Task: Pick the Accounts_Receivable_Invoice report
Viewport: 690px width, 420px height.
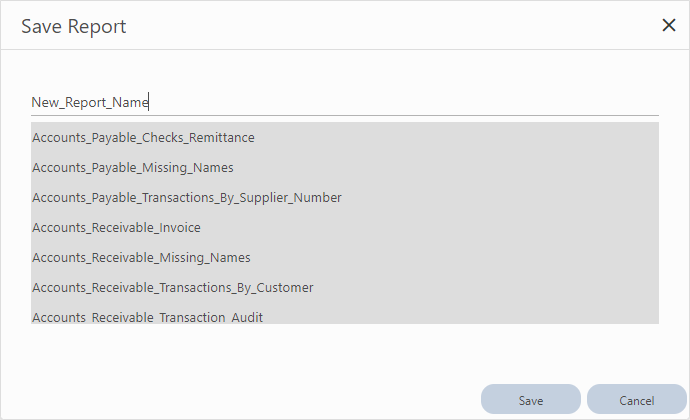Action: 116,227
